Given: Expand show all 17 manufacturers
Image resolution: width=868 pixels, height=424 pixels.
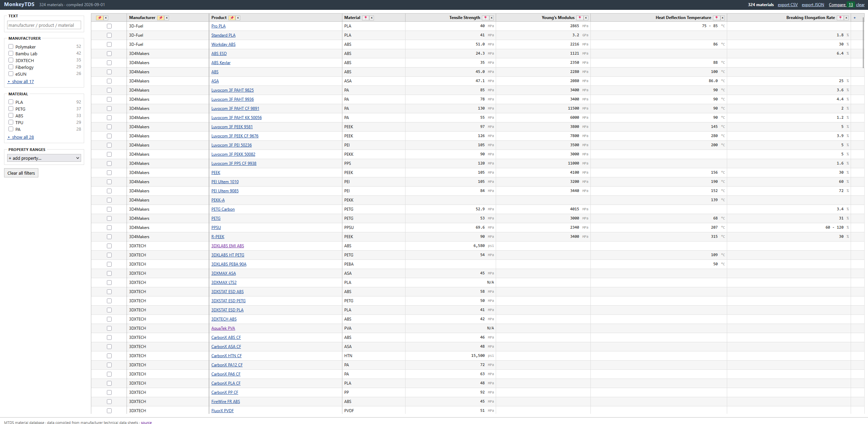Looking at the screenshot, I should pos(21,81).
